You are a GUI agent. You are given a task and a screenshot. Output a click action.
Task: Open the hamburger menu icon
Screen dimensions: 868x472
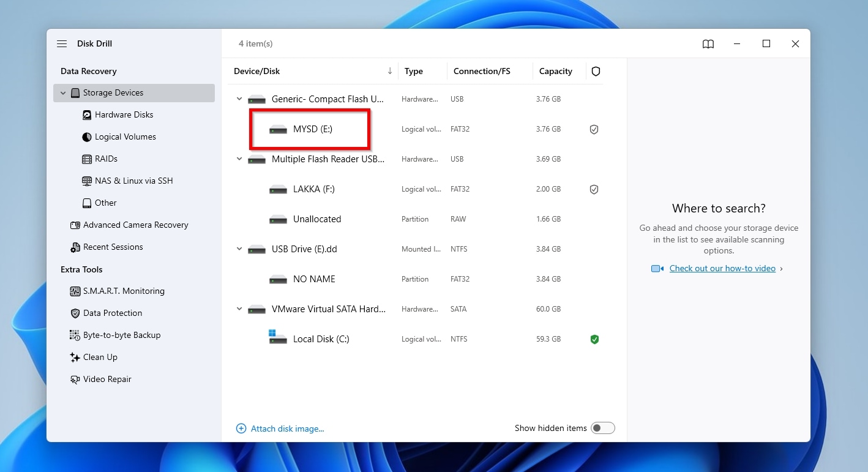(x=62, y=44)
